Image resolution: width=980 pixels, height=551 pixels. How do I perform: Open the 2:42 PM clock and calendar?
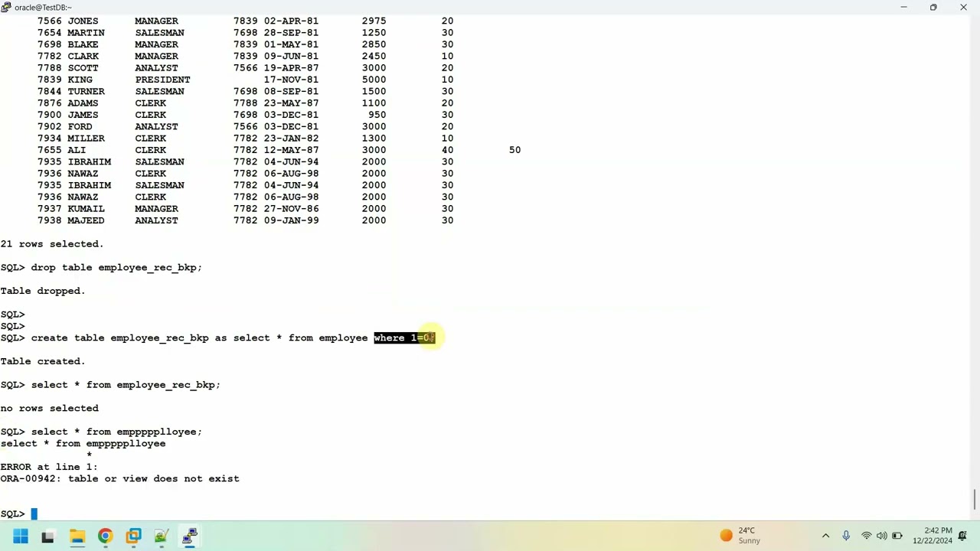933,536
